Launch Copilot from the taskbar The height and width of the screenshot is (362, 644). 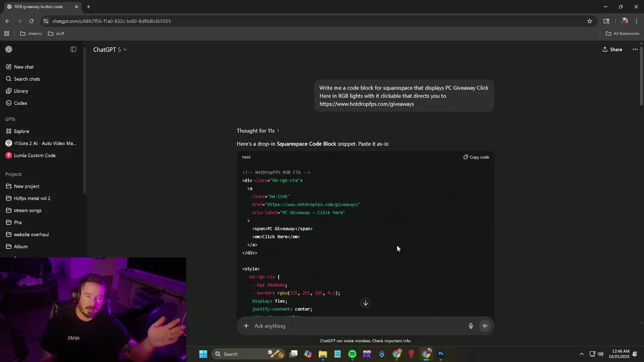[x=308, y=354]
